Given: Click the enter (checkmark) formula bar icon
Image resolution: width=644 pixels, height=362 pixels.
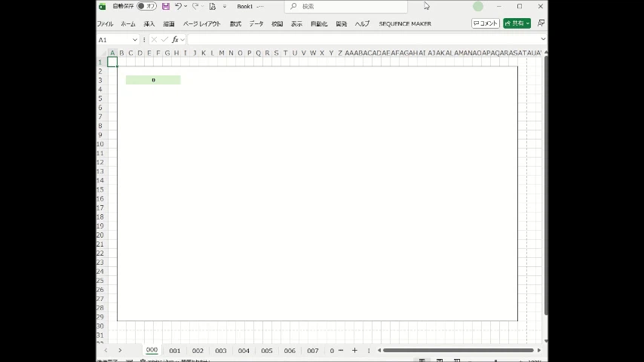Looking at the screenshot, I should pos(164,39).
